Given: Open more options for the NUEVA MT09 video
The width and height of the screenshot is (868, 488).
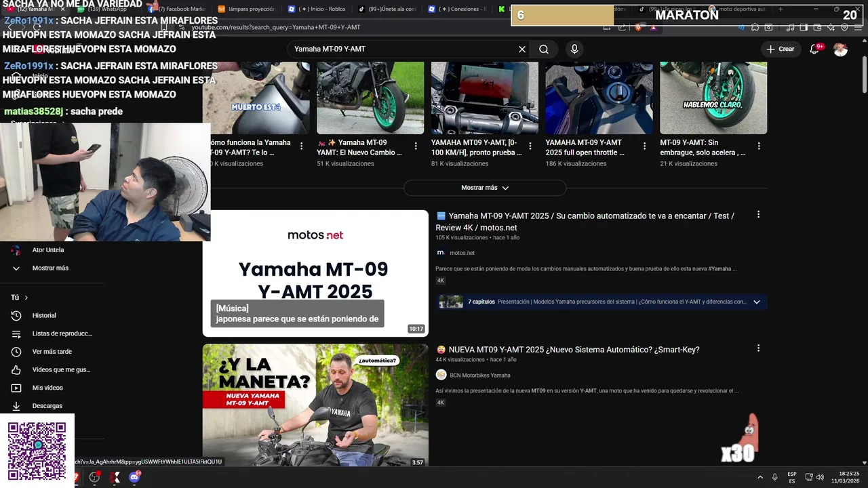Looking at the screenshot, I should [x=758, y=348].
